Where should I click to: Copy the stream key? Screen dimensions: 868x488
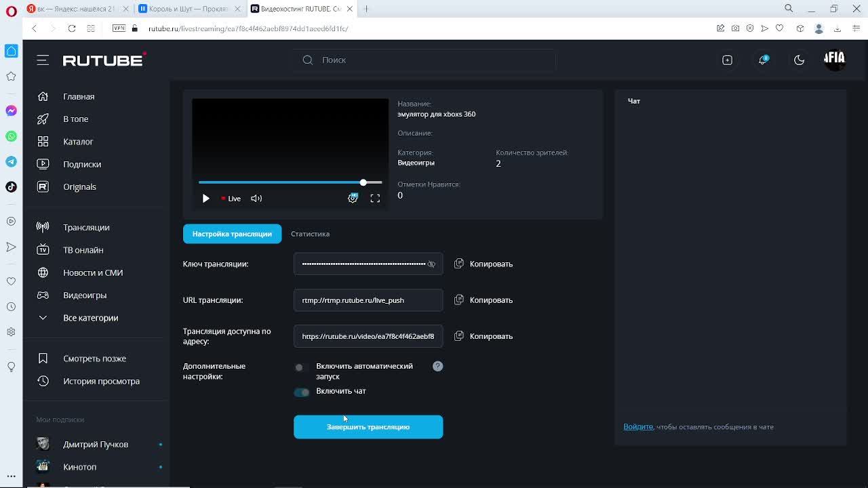(484, 264)
